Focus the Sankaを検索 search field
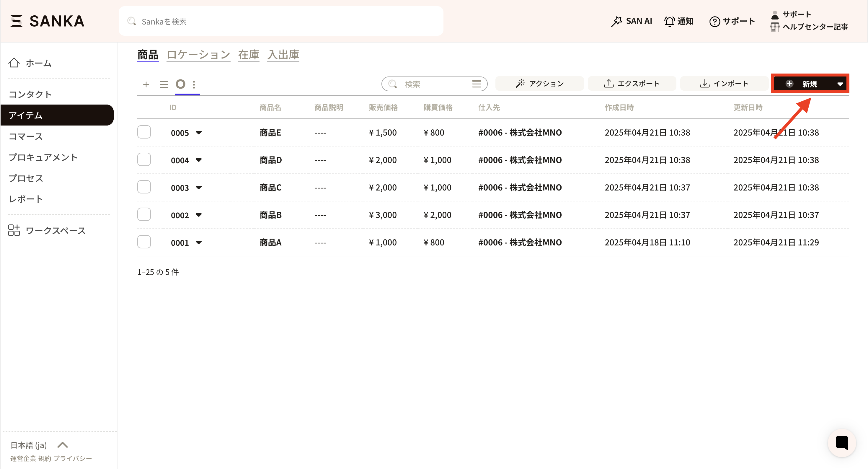868x469 pixels. point(281,22)
